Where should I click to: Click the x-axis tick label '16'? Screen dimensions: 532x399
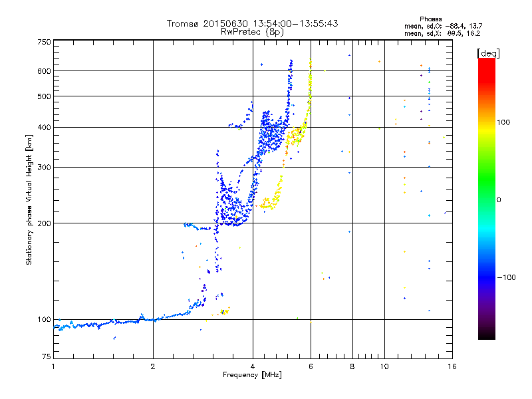[x=452, y=366]
